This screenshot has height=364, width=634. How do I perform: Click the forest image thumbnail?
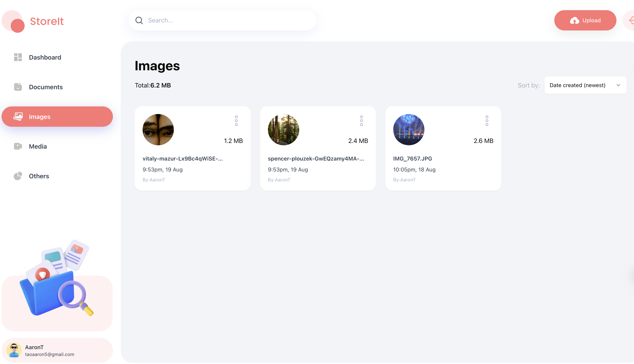[x=283, y=130]
